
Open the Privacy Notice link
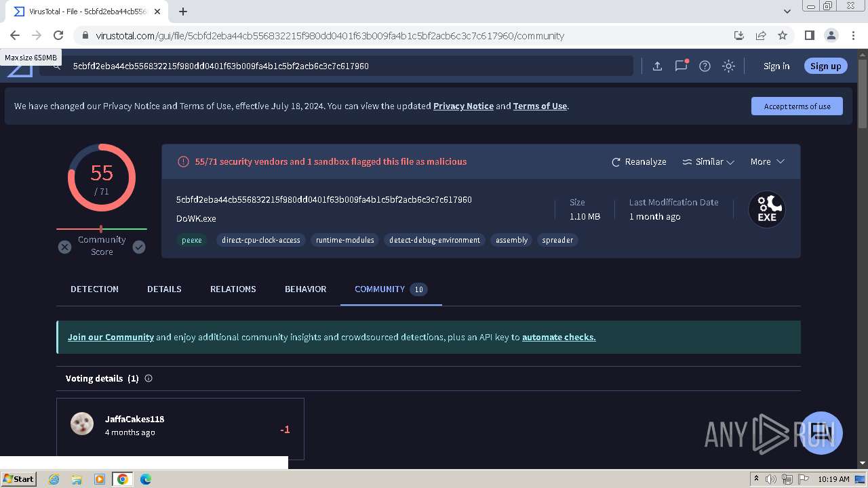click(x=463, y=106)
